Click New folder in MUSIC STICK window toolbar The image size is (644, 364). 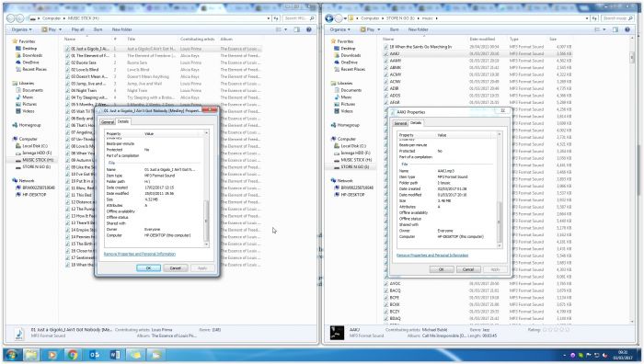pyautogui.click(x=122, y=29)
